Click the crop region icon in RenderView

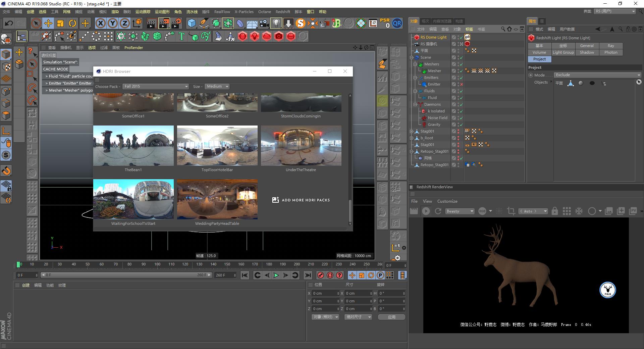[x=511, y=211]
